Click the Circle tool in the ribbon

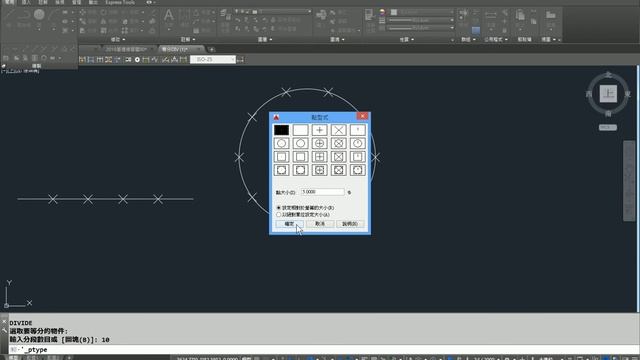[x=39, y=15]
